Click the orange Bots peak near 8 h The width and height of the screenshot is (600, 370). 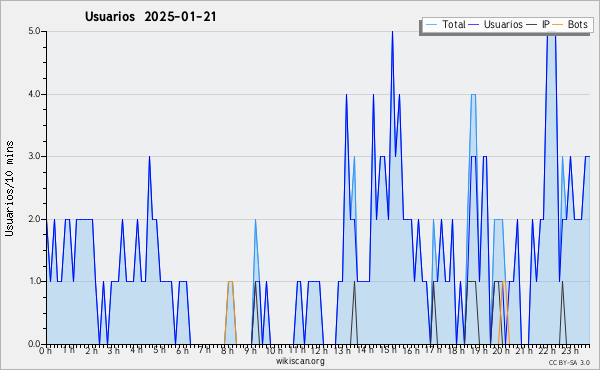click(x=230, y=282)
